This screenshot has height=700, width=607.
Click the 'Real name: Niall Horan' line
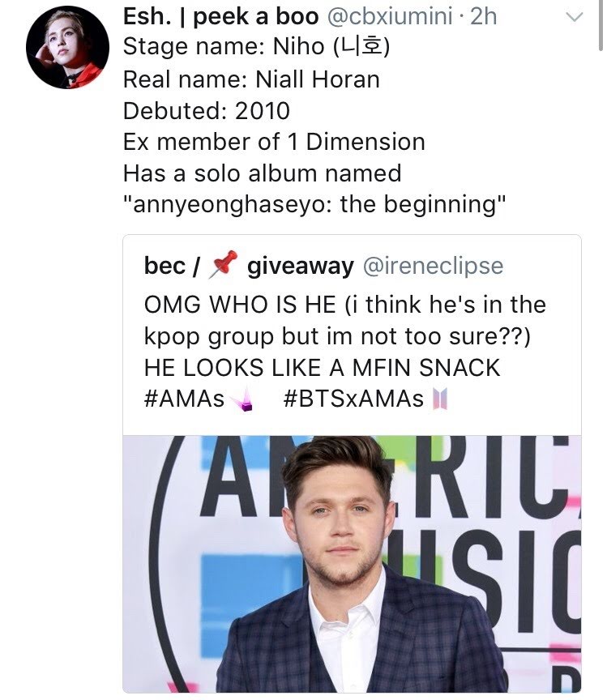pos(251,79)
